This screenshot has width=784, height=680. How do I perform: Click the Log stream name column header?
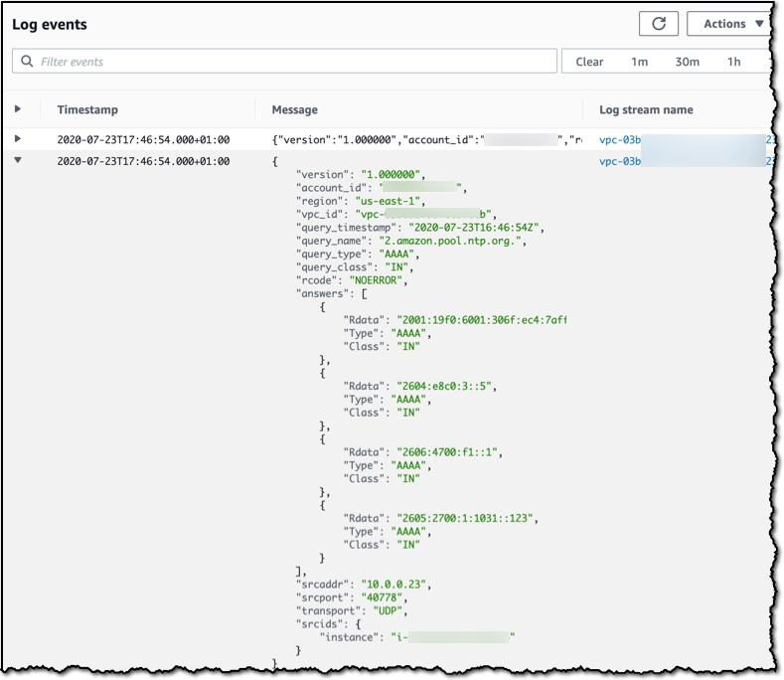[646, 109]
